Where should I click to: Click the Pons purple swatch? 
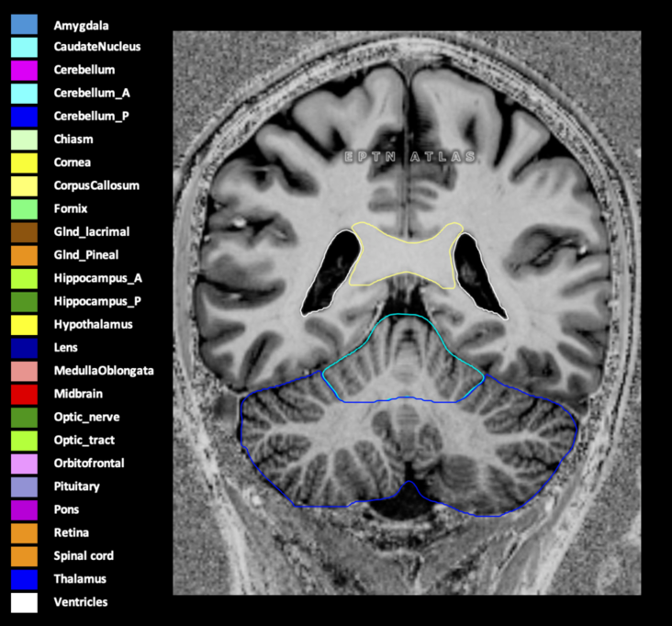click(24, 510)
